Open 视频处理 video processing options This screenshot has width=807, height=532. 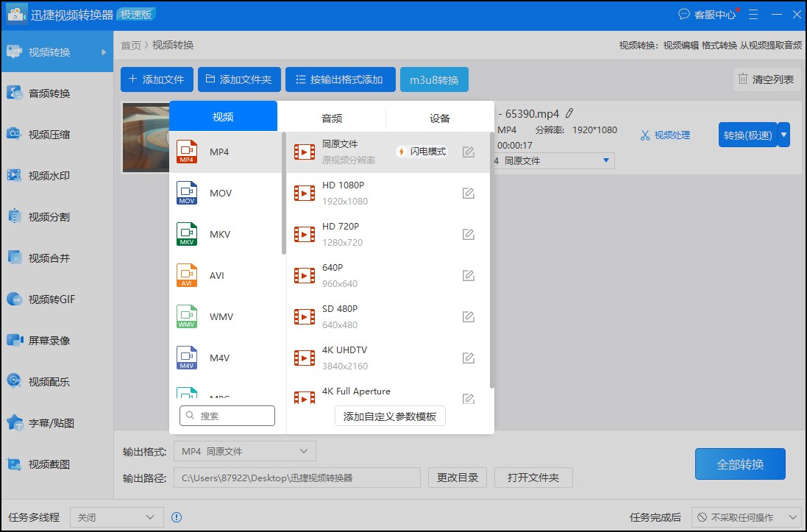(x=664, y=135)
